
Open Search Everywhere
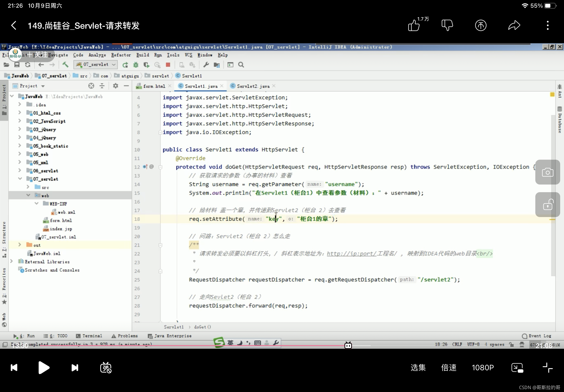[241, 65]
